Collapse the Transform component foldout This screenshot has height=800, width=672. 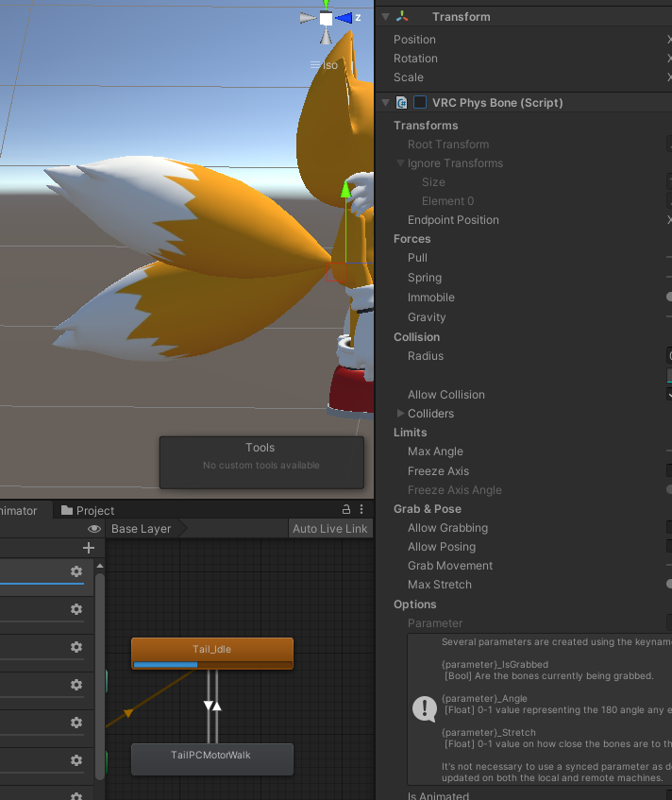point(385,17)
